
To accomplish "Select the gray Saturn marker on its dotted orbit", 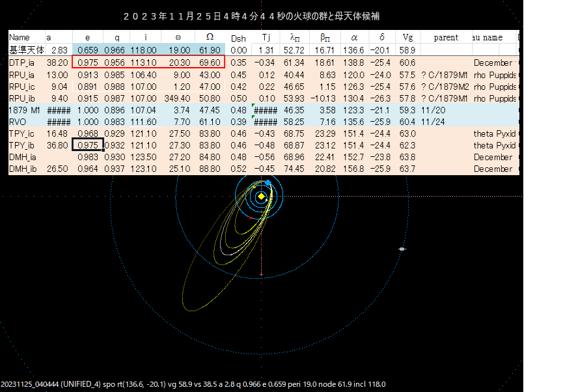I will (402, 247).
